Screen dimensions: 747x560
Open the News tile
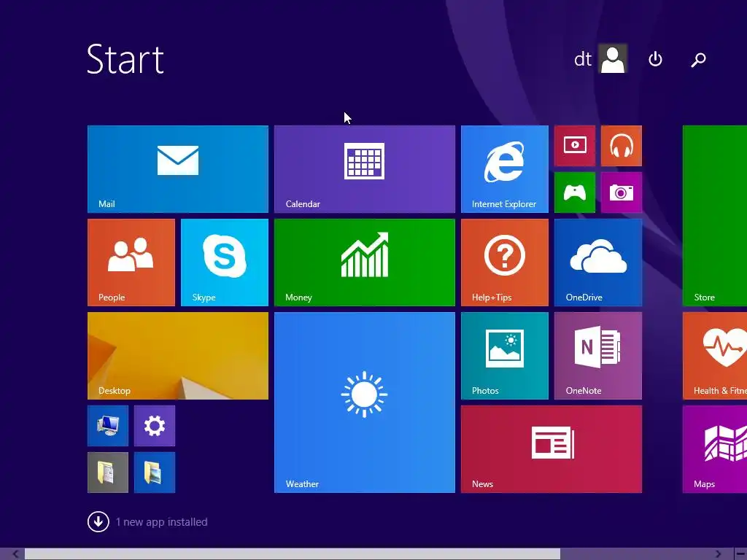551,449
